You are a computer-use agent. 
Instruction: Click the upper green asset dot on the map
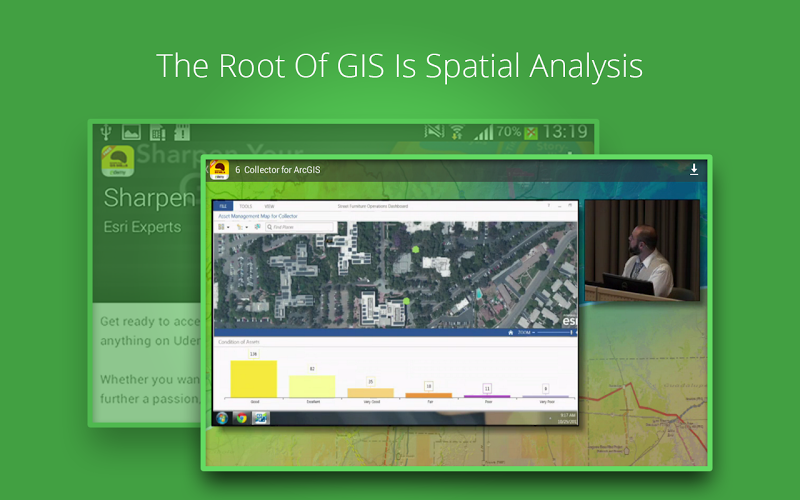[x=416, y=249]
